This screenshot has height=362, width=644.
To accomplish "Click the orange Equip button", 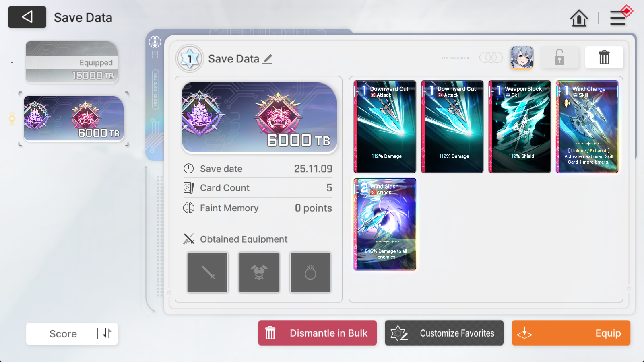I will click(571, 333).
